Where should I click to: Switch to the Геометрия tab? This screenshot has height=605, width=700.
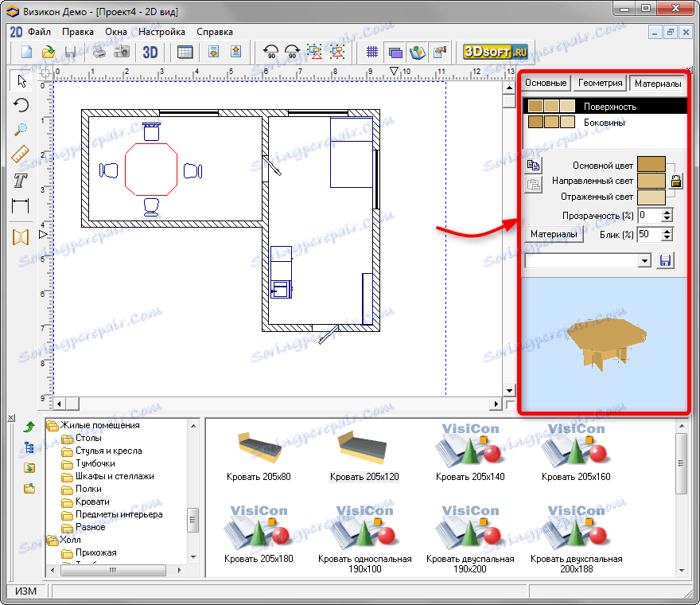(600, 83)
